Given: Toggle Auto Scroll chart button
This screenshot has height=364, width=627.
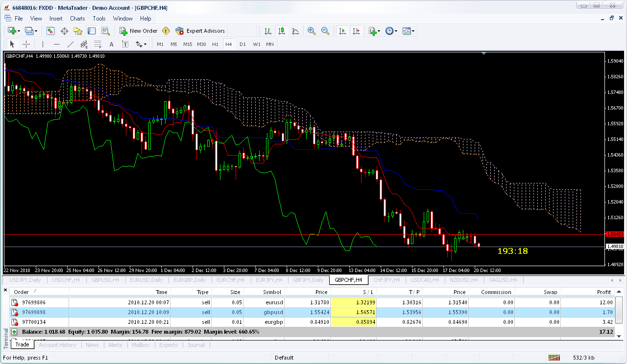Looking at the screenshot, I should point(342,31).
